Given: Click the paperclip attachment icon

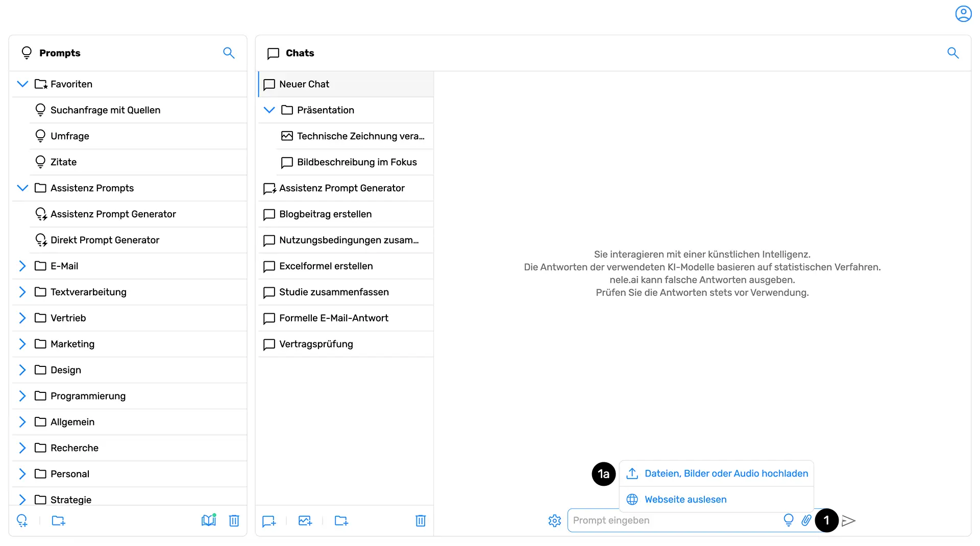Looking at the screenshot, I should (x=806, y=520).
